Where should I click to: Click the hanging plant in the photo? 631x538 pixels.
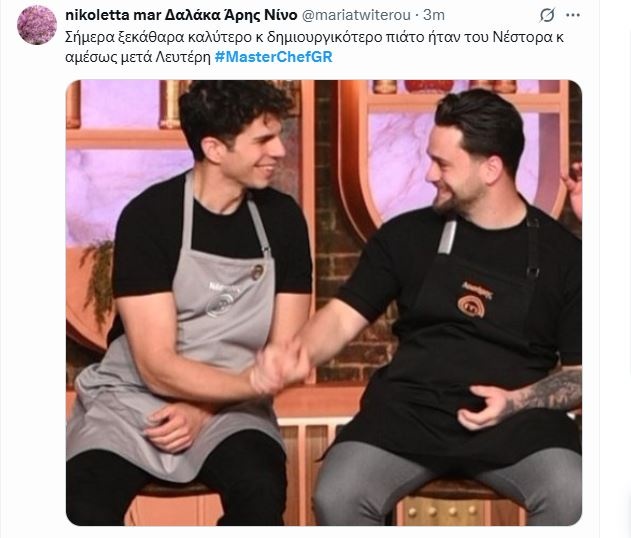(97, 276)
